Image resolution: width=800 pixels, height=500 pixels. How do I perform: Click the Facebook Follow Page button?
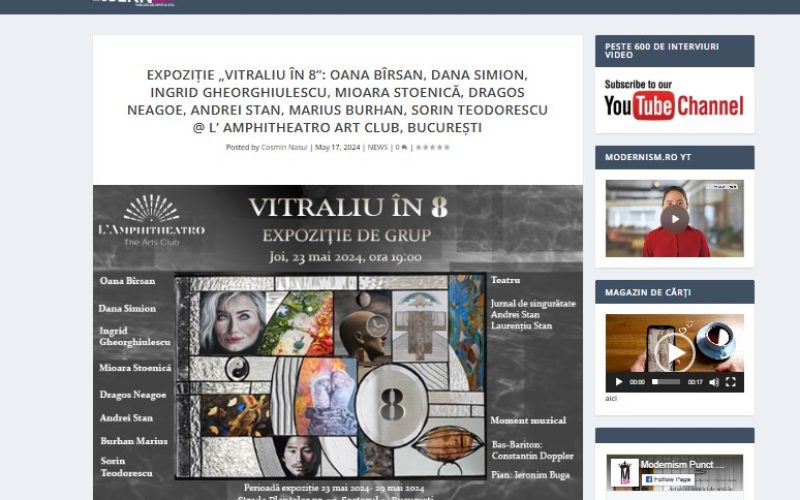coord(668,479)
